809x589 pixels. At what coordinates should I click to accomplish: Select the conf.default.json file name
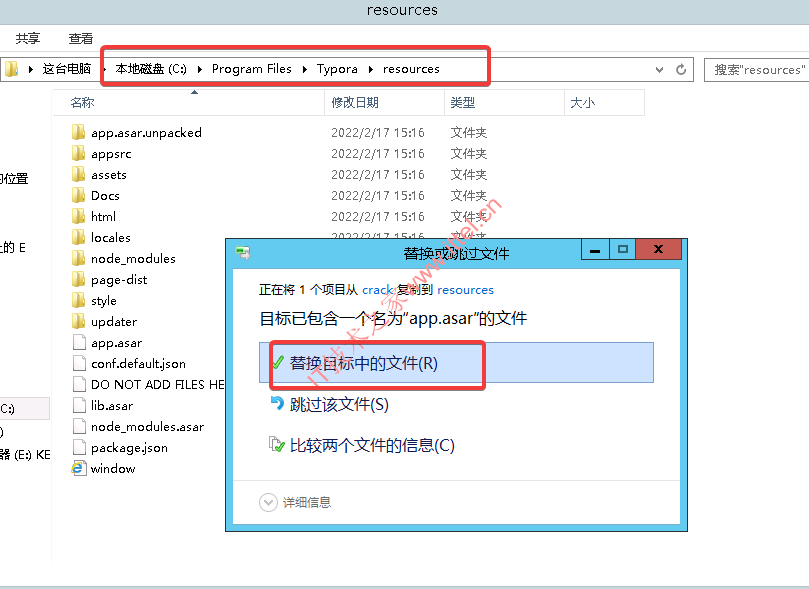[x=138, y=364]
